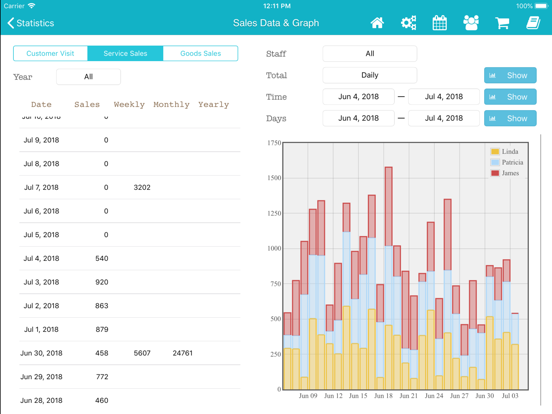Click sales value 863

coord(102,306)
